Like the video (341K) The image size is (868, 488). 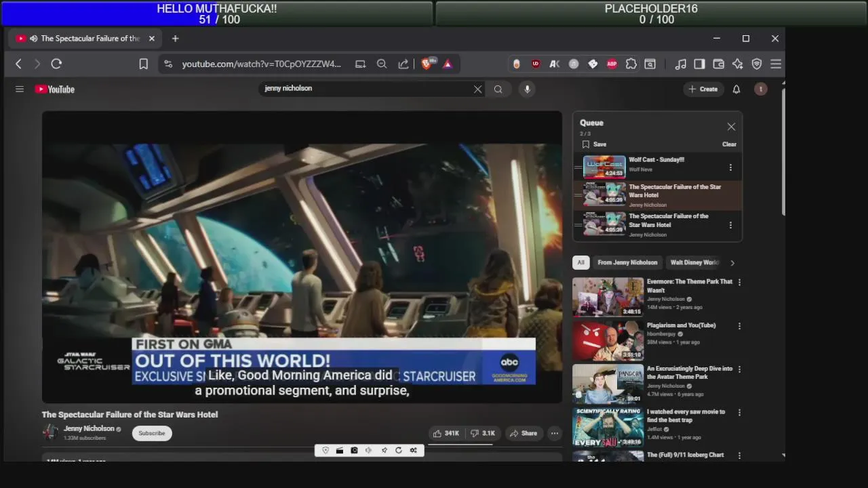[x=447, y=433]
